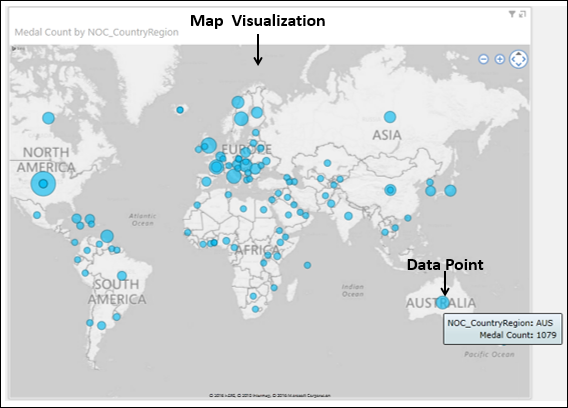
Task: Pan map right using right chevron
Action: click(524, 59)
